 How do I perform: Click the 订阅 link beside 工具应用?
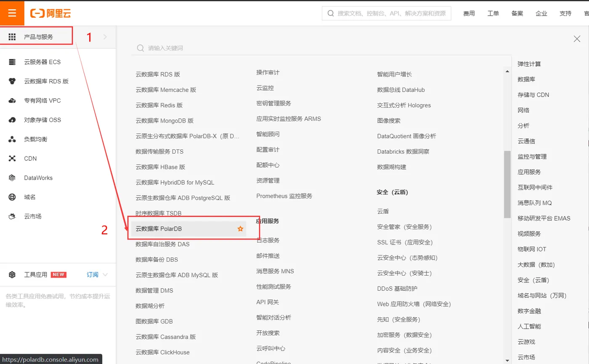tap(93, 275)
